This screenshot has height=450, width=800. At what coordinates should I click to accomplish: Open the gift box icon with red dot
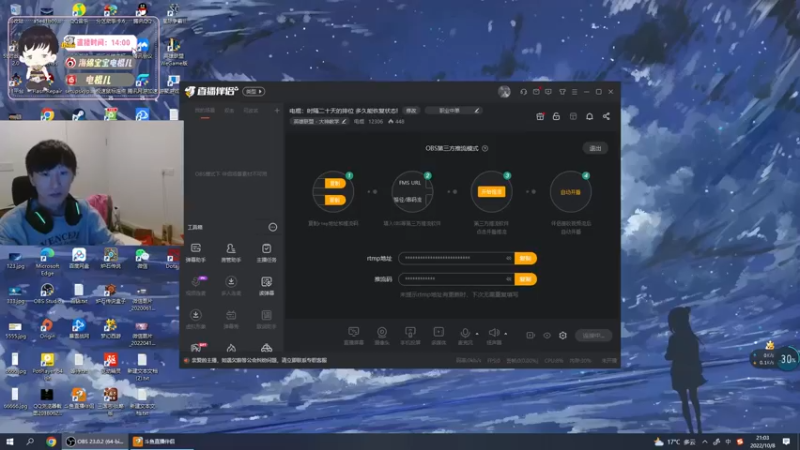coord(540,116)
